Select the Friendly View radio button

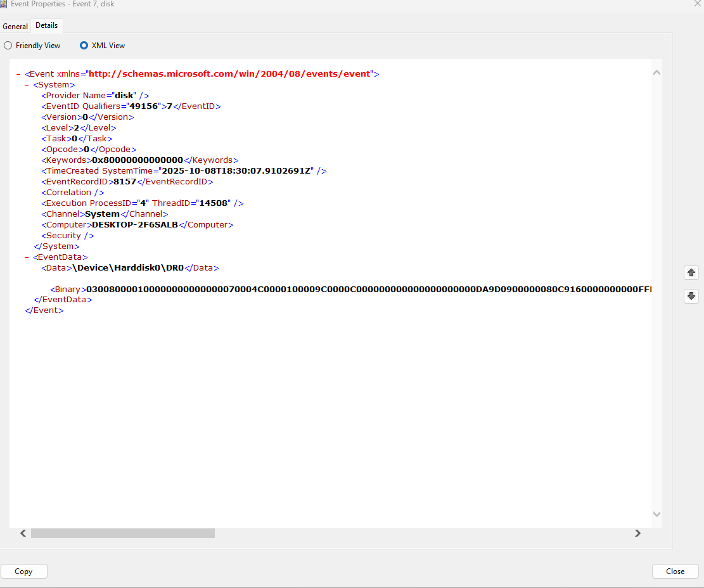pyautogui.click(x=8, y=46)
